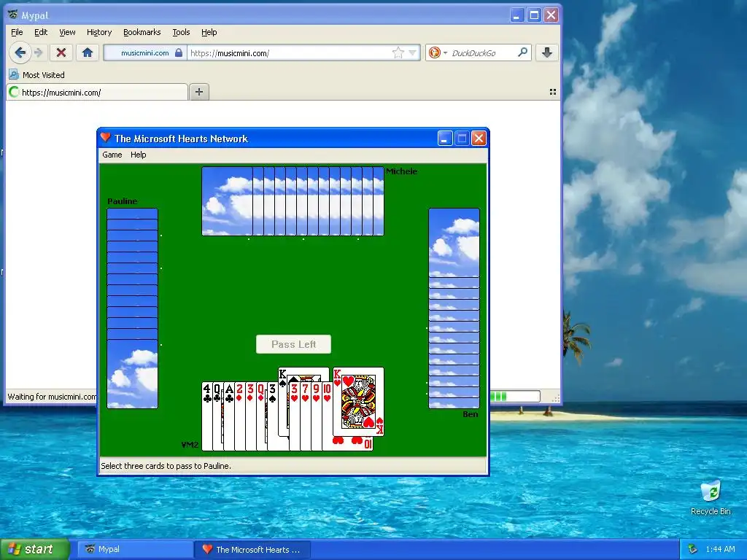Open the Recycle Bin desktop icon
747x560 pixels.
coord(711,497)
